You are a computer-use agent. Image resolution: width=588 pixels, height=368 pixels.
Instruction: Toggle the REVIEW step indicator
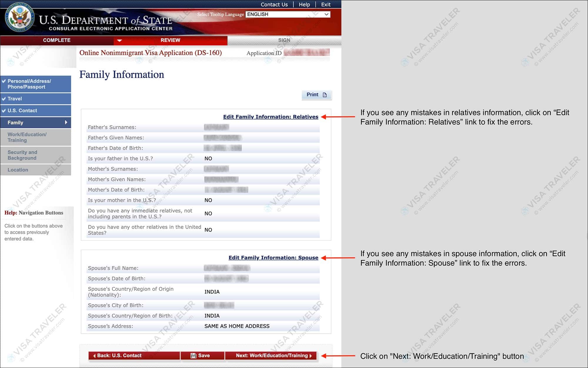[x=170, y=40]
